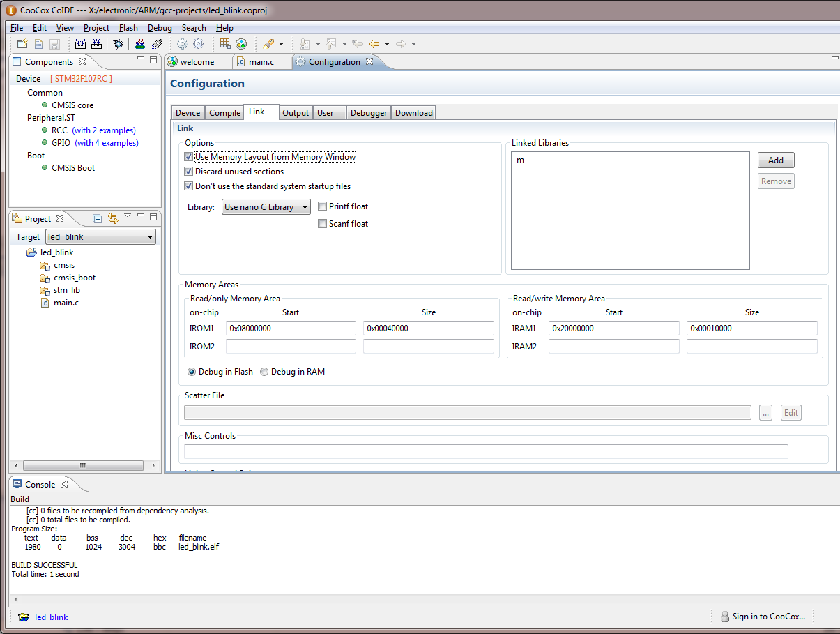
Task: Open the Repository grid icon in toolbar
Action: (224, 44)
